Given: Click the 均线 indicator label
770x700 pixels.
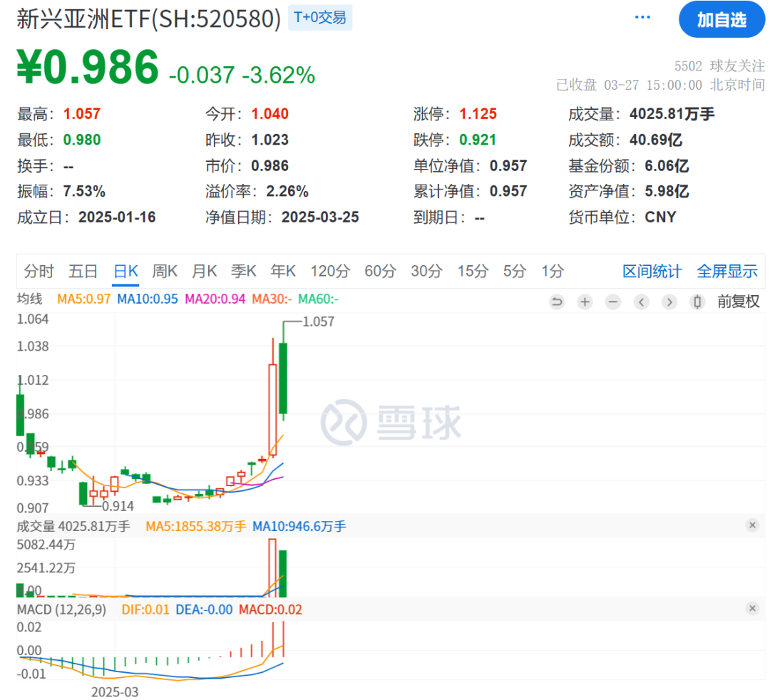Looking at the screenshot, I should pos(29,299).
